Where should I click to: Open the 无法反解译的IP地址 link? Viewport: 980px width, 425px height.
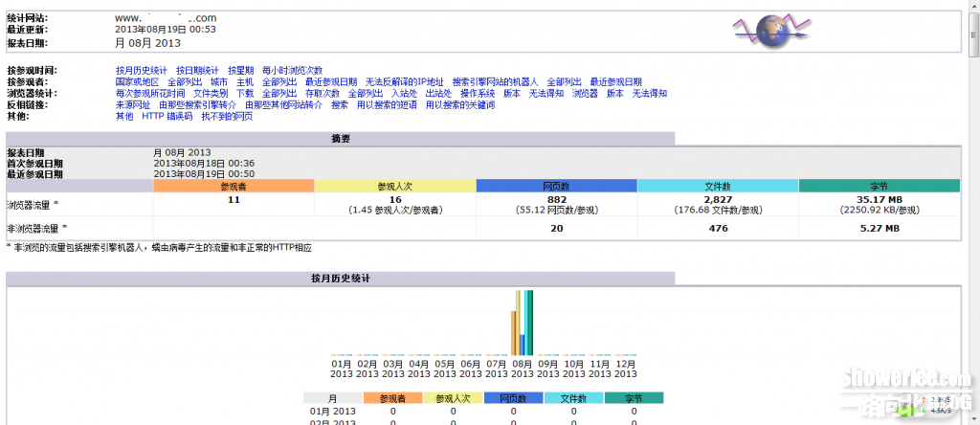pos(405,82)
